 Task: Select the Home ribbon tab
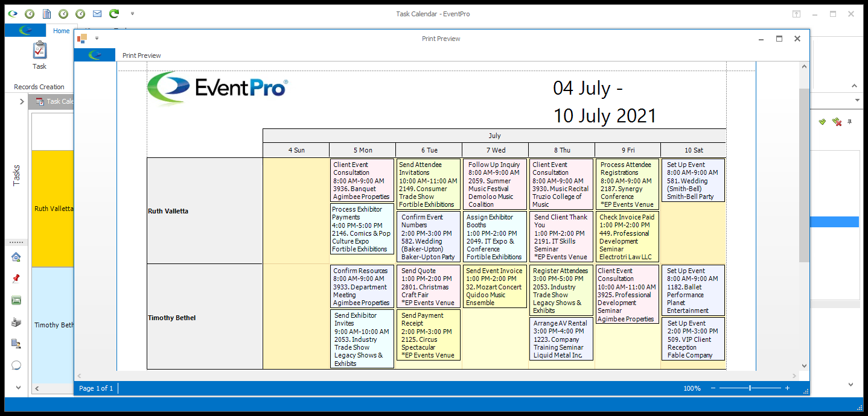pyautogui.click(x=61, y=31)
